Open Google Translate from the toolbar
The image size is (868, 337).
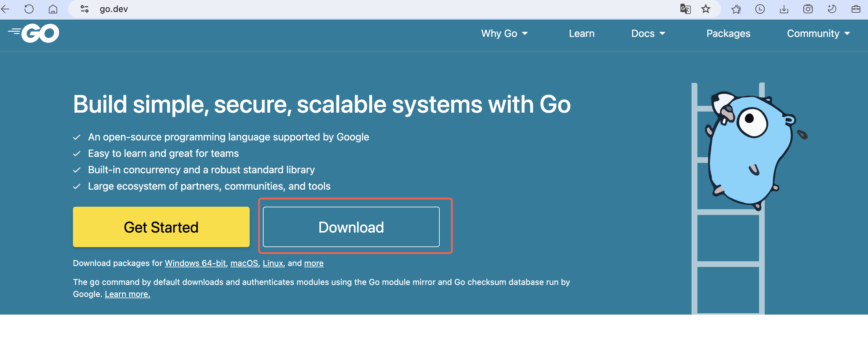click(x=685, y=9)
